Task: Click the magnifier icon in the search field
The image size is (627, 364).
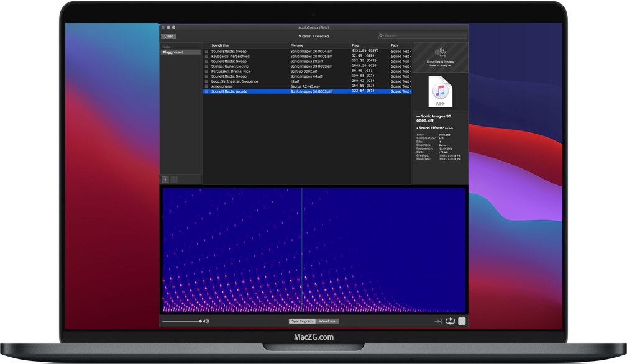Action: [382, 36]
